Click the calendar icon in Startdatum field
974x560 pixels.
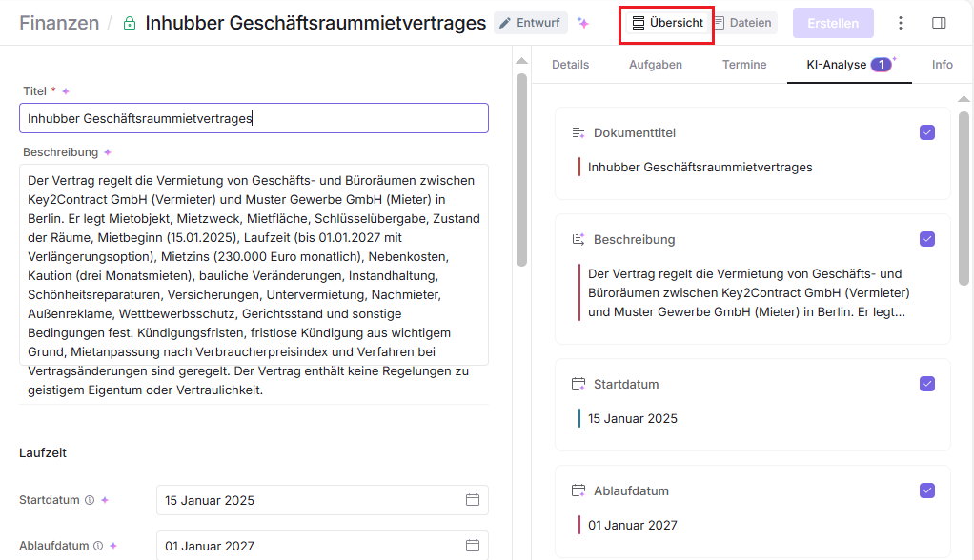473,500
